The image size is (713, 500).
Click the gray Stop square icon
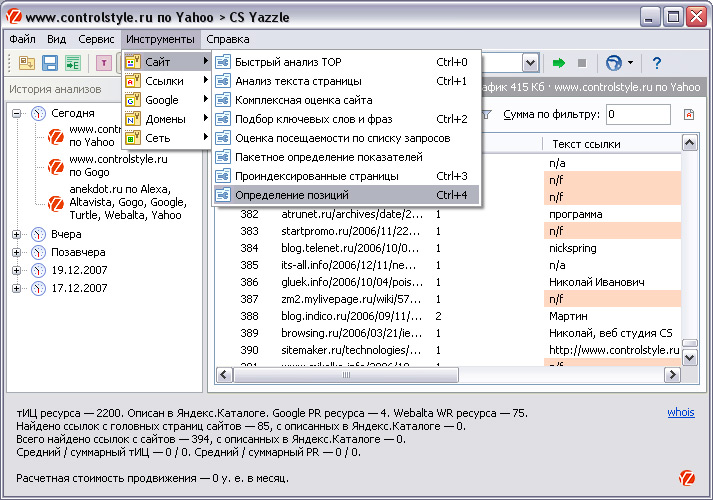coord(582,62)
